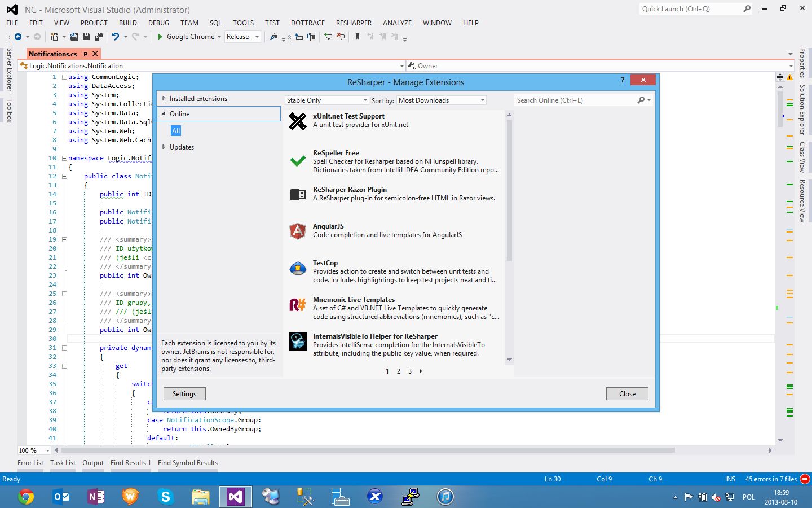Click the Save file icon

(86, 37)
